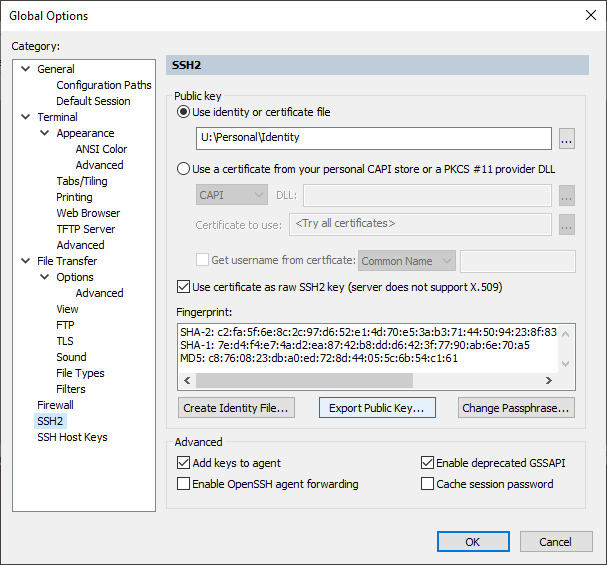Disable 'Enable deprecated GSSAPI' checkbox

tap(429, 463)
